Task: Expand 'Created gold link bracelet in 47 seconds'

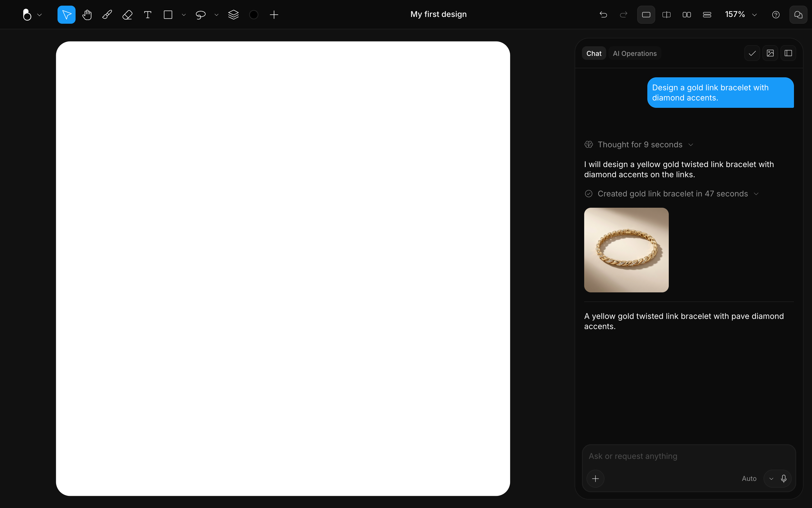Action: coord(672,194)
